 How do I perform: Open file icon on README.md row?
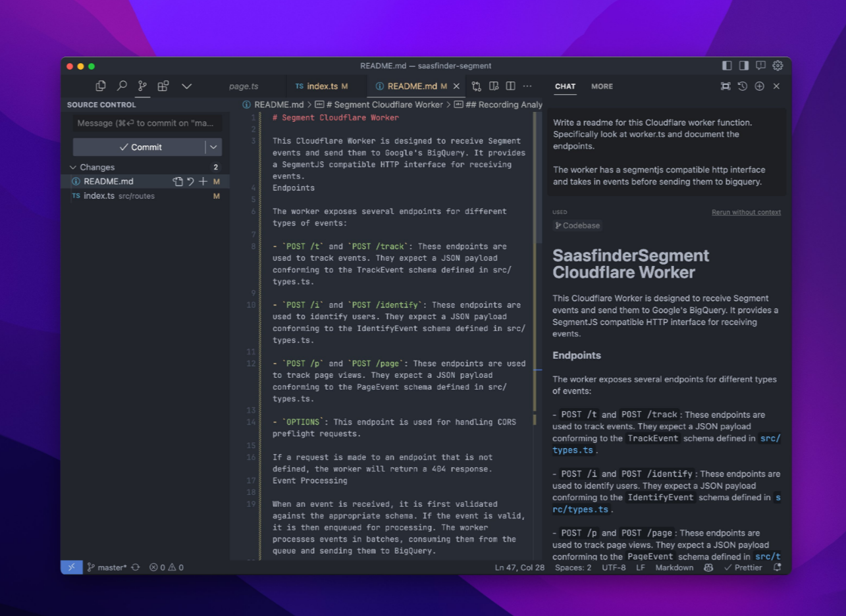[x=178, y=182]
